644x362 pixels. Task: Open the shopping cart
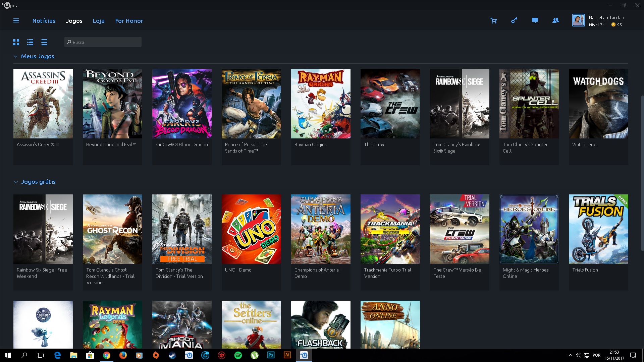pos(493,21)
